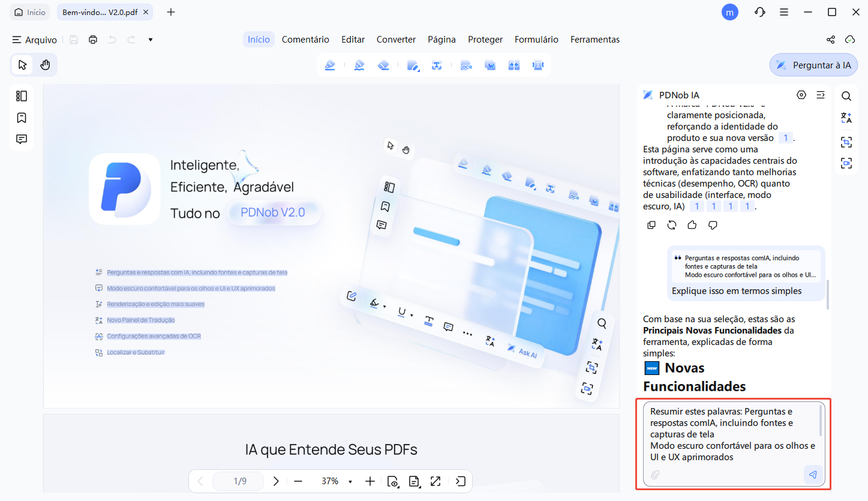Image resolution: width=868 pixels, height=501 pixels.
Task: Activate the arrow selection tool
Action: tap(23, 65)
